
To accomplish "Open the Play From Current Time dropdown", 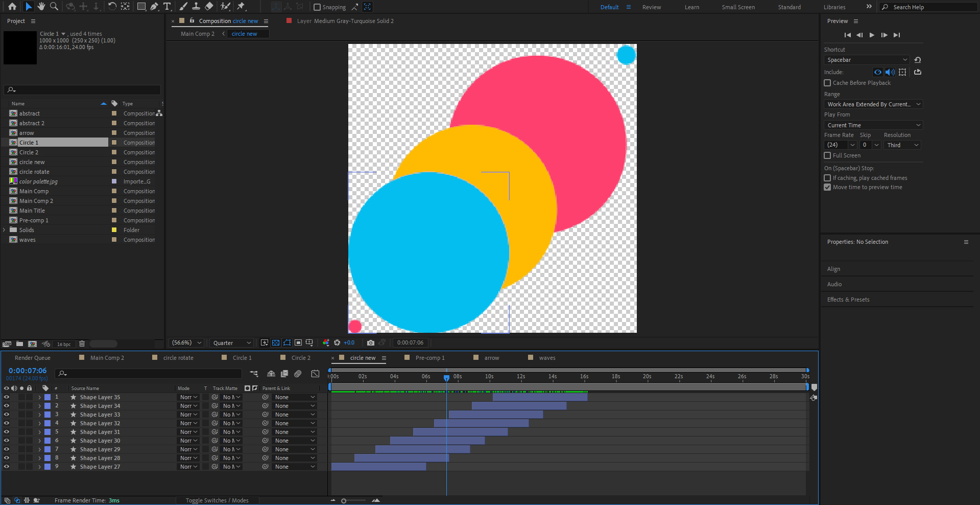I will (873, 125).
